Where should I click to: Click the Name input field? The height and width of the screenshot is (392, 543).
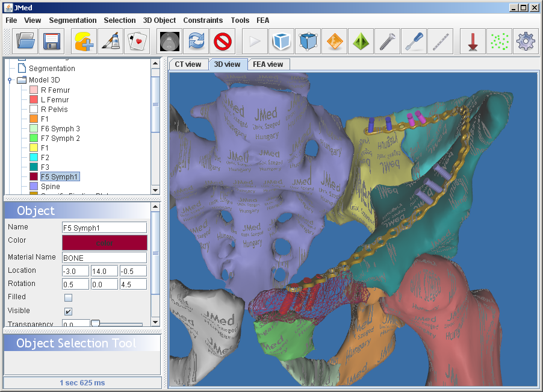(x=105, y=228)
